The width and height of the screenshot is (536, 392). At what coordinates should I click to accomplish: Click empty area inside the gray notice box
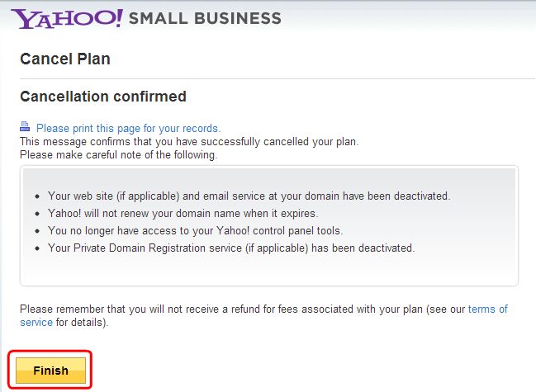pos(269,270)
